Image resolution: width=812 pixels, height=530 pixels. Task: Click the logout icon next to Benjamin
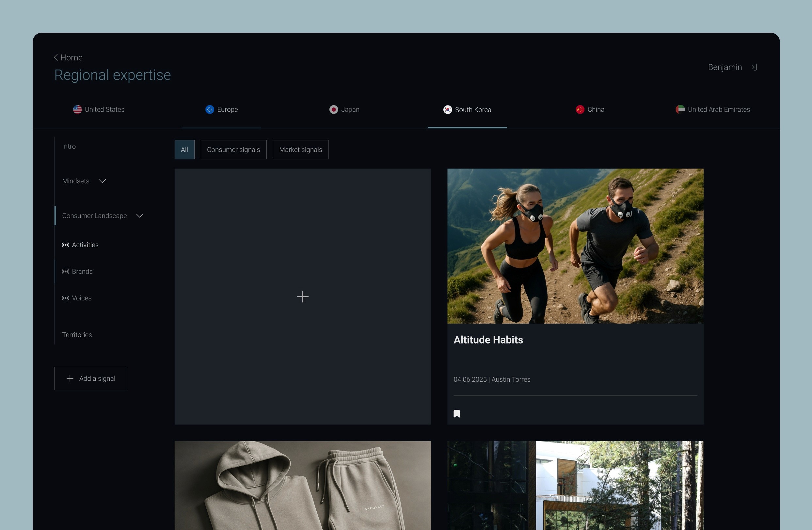coord(753,67)
